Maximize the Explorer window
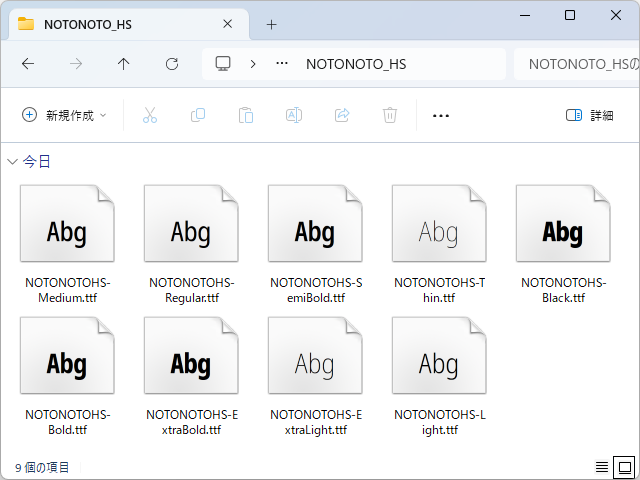640x480 pixels. click(570, 16)
